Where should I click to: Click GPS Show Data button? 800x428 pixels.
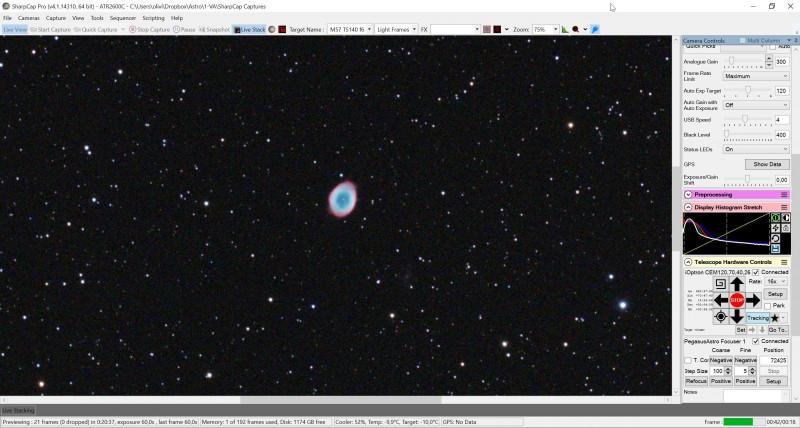(767, 164)
